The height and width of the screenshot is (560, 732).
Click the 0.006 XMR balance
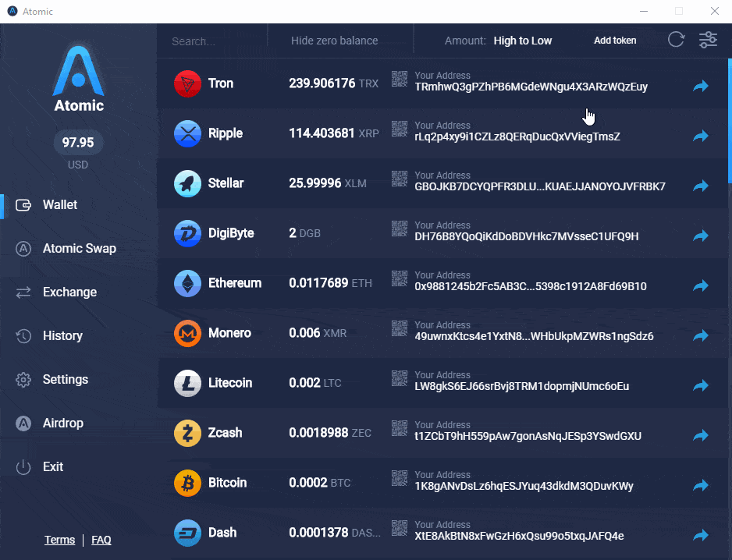click(318, 333)
